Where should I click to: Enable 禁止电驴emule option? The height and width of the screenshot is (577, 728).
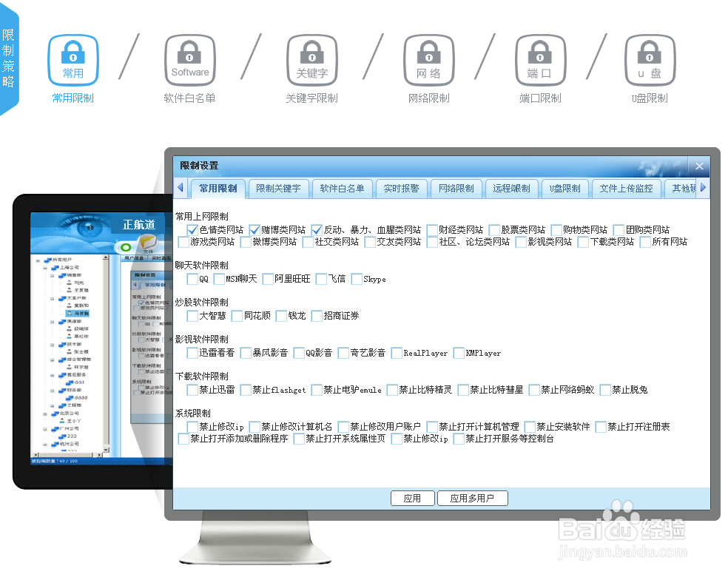point(317,390)
